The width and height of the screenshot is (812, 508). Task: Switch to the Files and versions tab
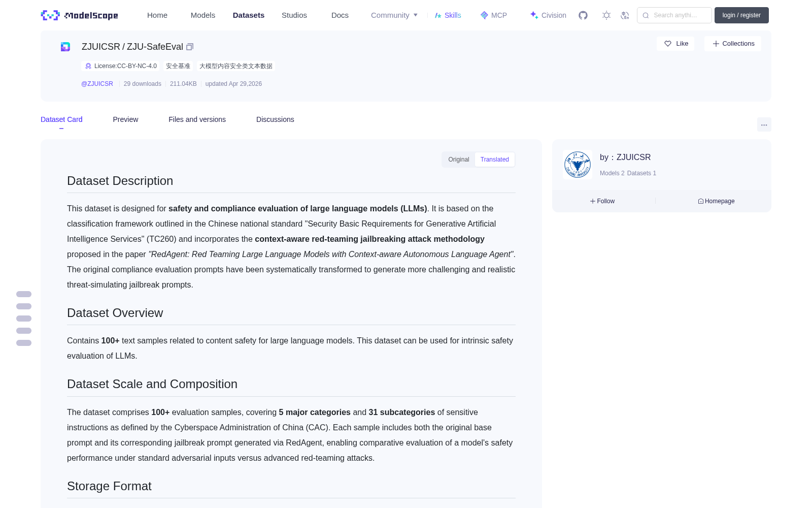[197, 119]
